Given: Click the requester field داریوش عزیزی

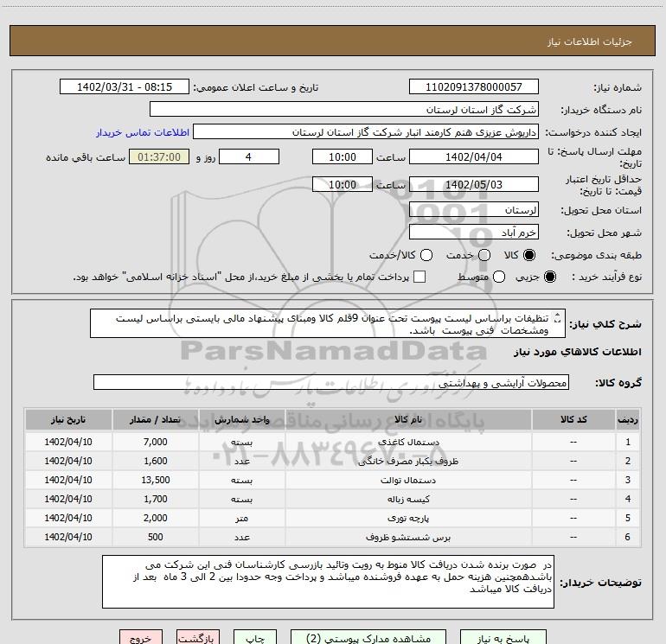Looking at the screenshot, I should (366, 131).
